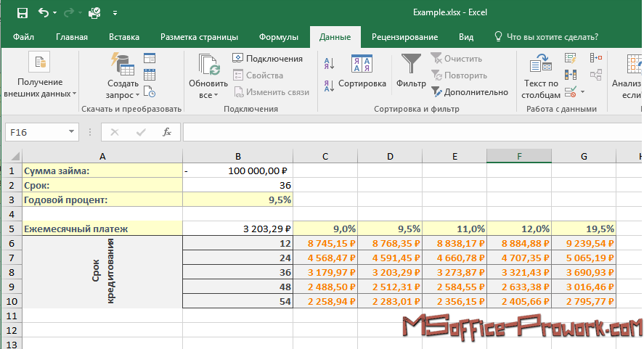644x349 pixels.
Task: Open the Файл menu
Action: click(x=23, y=37)
